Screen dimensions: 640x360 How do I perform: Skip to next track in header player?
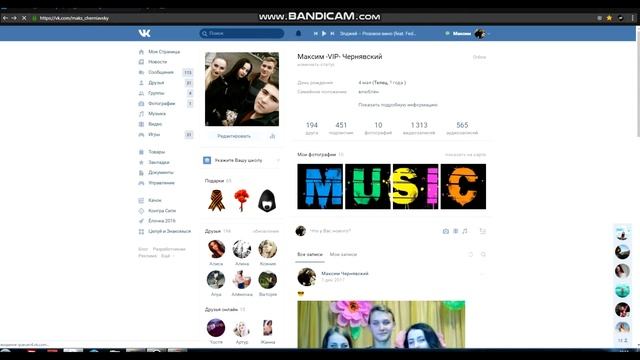(x=332, y=33)
